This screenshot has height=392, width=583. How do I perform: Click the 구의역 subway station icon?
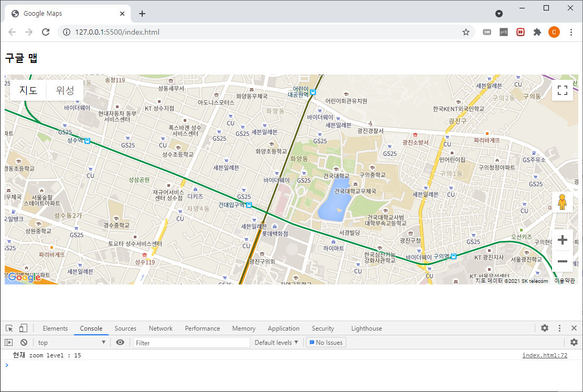[x=453, y=256]
